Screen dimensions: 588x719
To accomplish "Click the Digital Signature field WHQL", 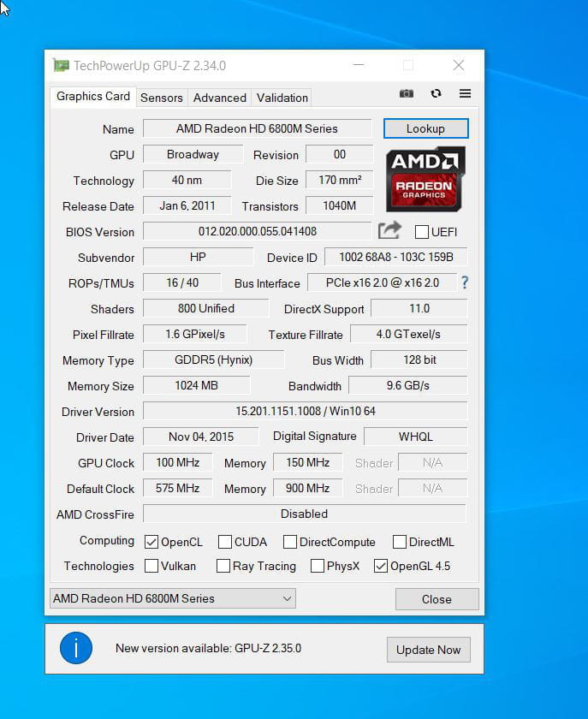I will tap(416, 437).
